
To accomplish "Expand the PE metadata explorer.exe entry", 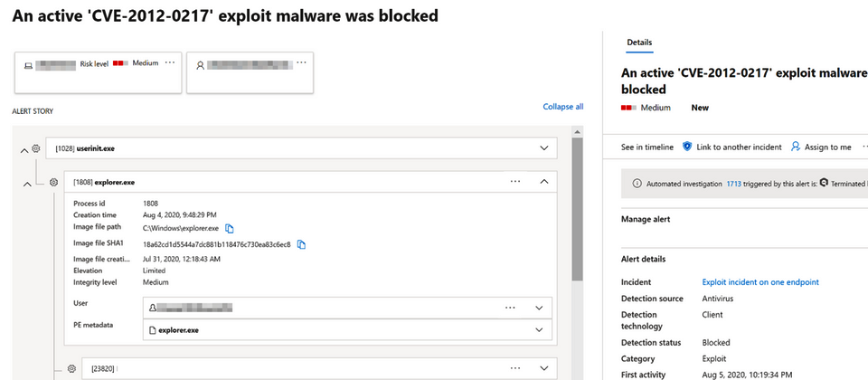I will pyautogui.click(x=540, y=330).
